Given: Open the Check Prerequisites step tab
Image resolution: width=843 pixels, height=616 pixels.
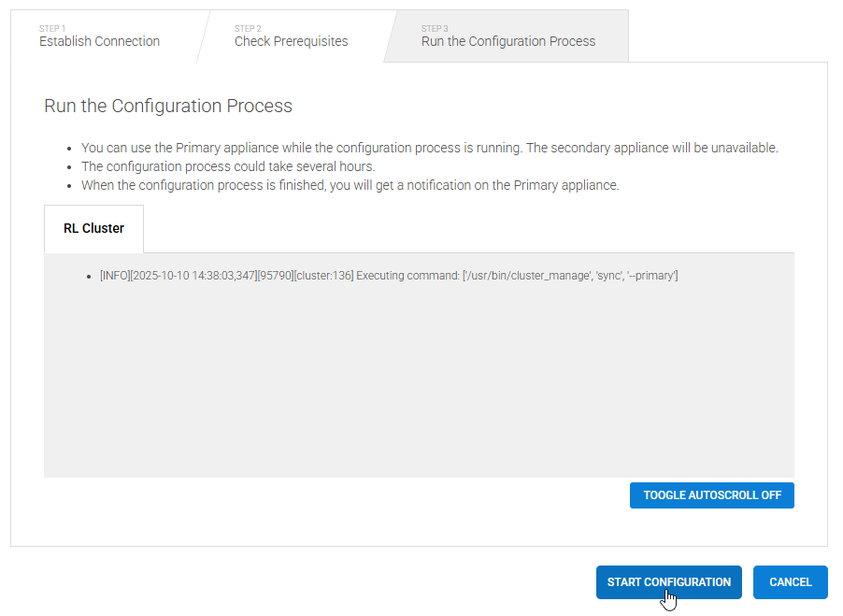Looking at the screenshot, I should 291,41.
